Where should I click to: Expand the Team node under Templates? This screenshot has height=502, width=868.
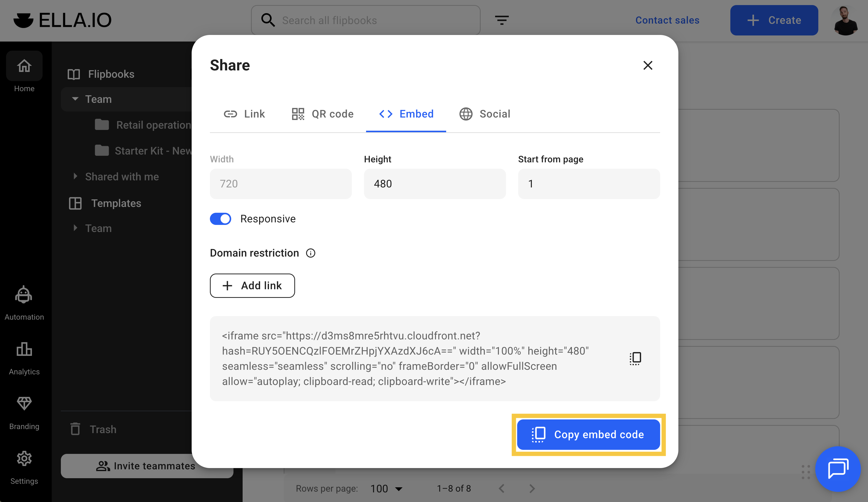tap(75, 228)
